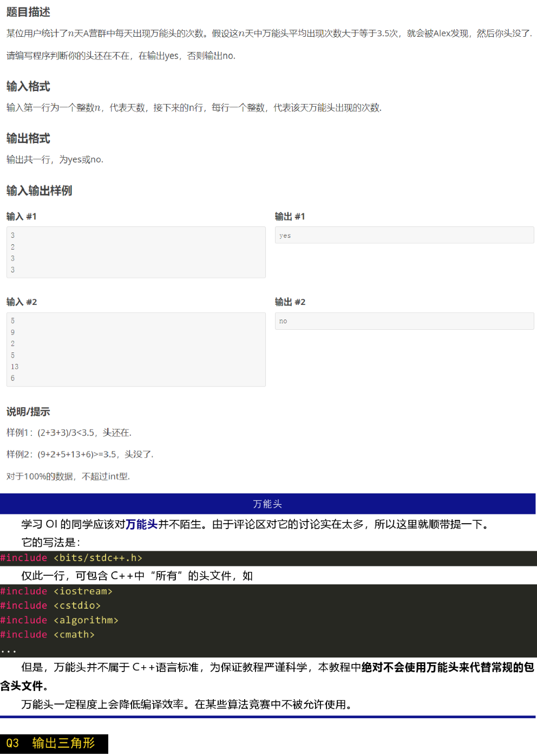Viewport: 537px width, 756px height.
Task: Click the 题目描述 heading
Action: tap(28, 12)
